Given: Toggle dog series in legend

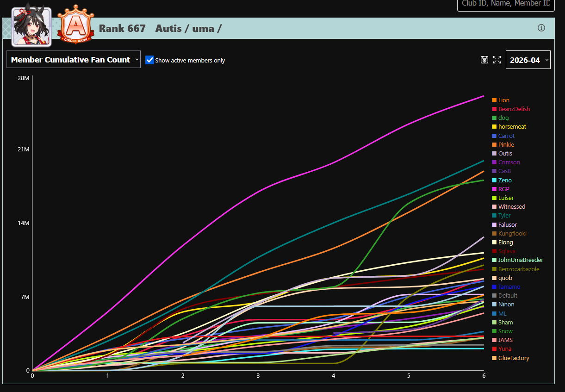Looking at the screenshot, I should 500,118.
